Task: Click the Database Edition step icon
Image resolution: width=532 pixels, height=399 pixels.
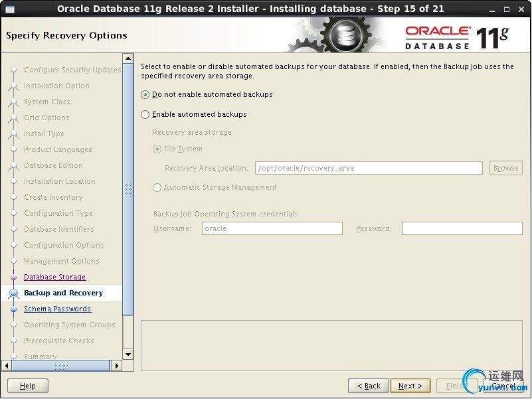Action: [x=13, y=166]
